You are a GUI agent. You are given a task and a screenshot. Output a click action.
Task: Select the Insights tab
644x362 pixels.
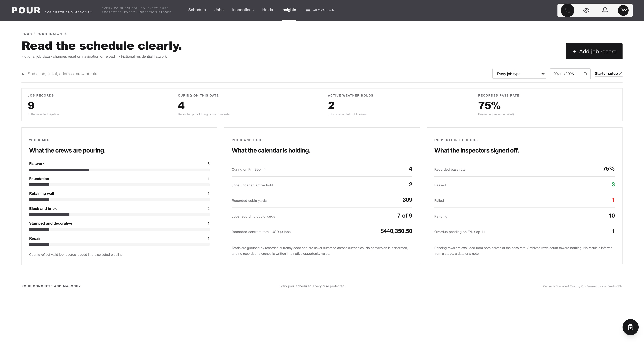288,10
